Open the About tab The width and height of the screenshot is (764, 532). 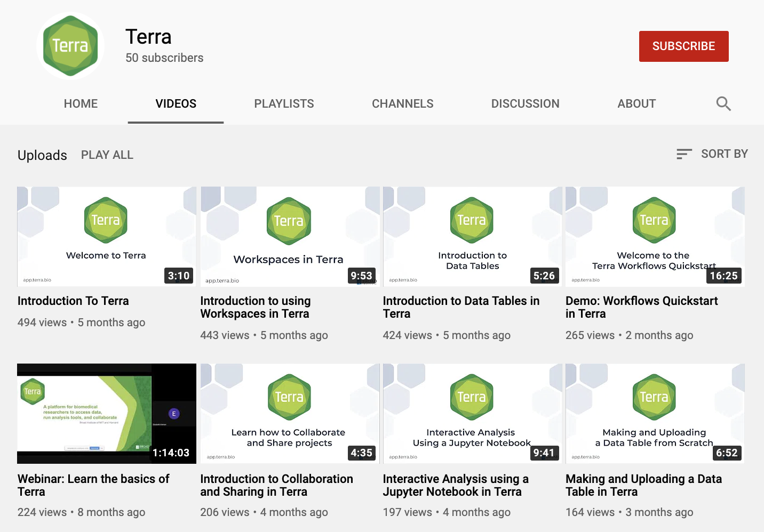pyautogui.click(x=636, y=103)
